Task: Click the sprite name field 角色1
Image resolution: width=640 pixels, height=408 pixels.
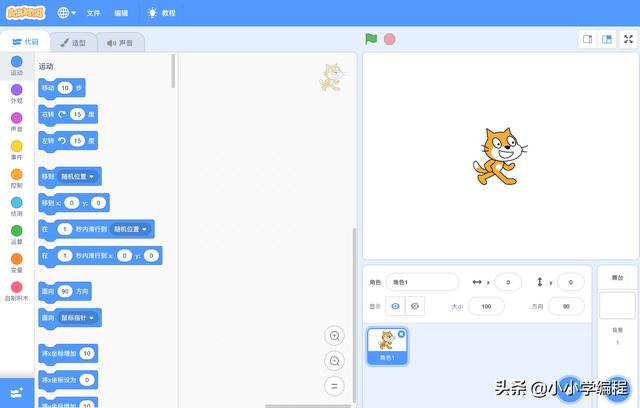Action: tap(422, 282)
